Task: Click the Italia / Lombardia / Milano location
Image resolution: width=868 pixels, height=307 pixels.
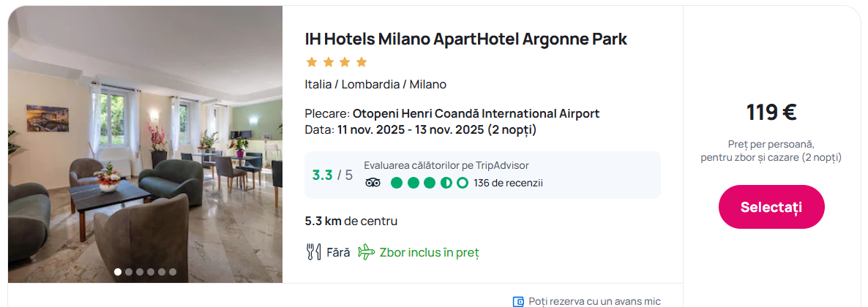Action: click(375, 85)
